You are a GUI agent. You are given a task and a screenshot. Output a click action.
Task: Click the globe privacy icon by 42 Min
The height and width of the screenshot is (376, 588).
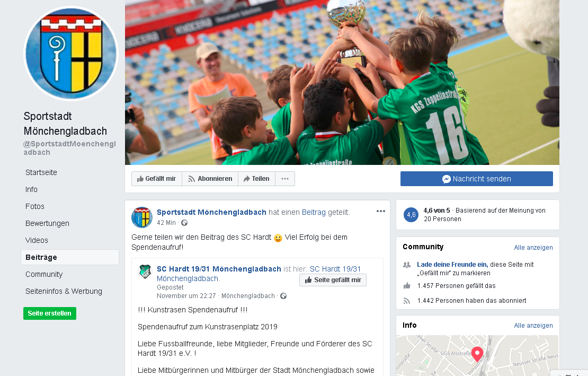tap(184, 223)
